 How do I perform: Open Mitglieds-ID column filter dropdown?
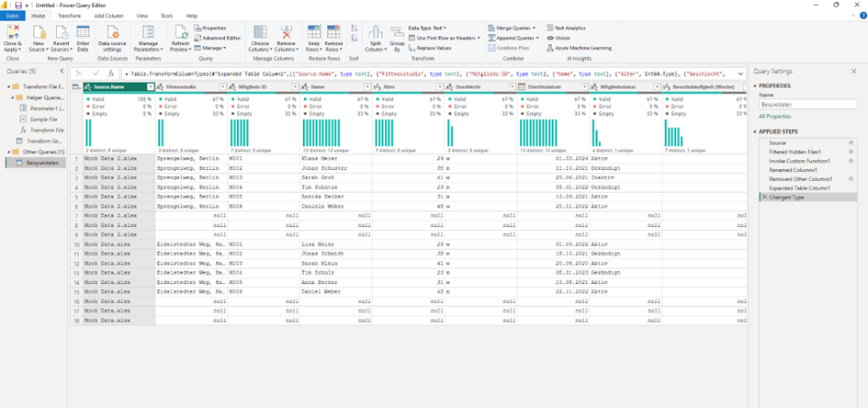coord(295,87)
